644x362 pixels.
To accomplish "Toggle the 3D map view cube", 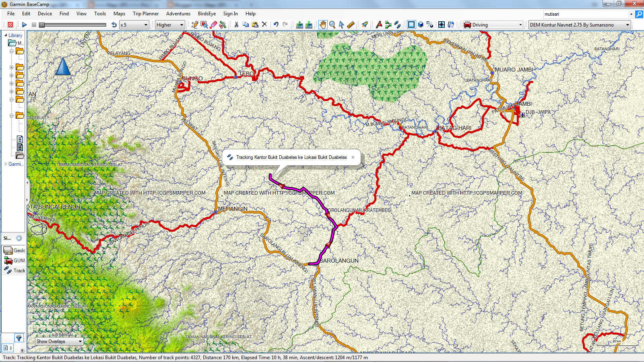I will point(421,25).
